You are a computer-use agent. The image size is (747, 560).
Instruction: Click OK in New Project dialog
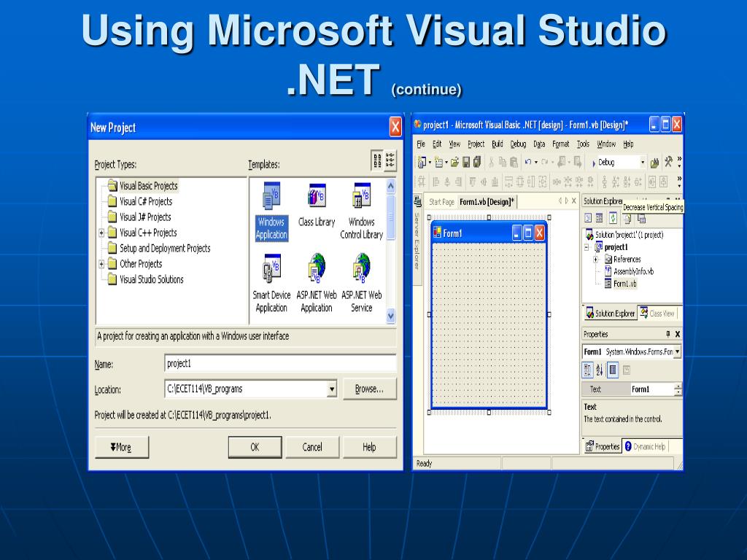(x=255, y=447)
